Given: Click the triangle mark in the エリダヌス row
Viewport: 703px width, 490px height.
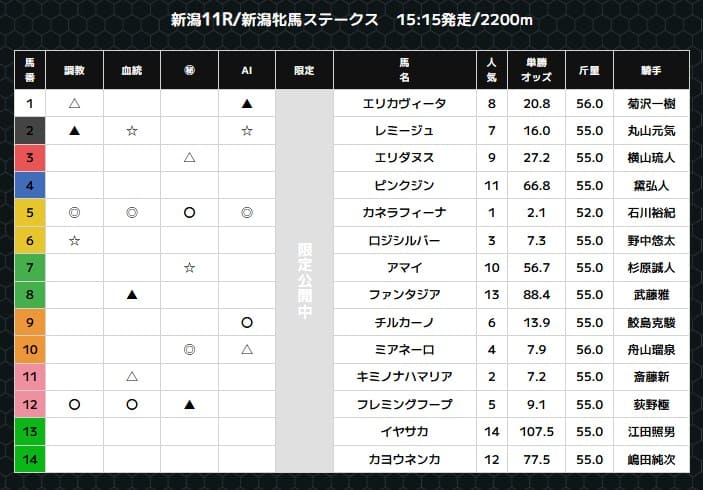Looking at the screenshot, I should [189, 158].
